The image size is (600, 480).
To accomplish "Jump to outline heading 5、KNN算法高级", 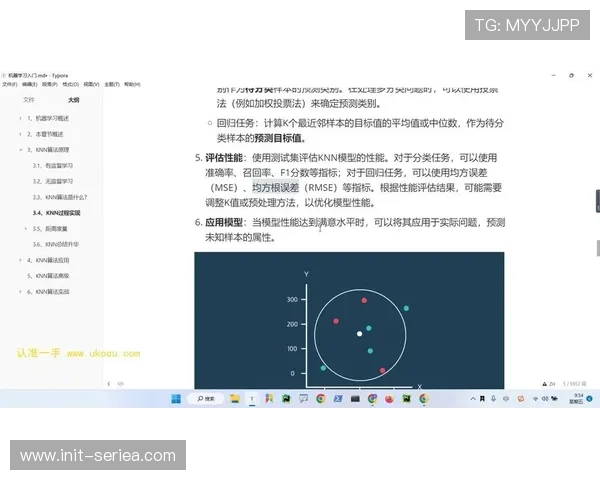I will 48,276.
